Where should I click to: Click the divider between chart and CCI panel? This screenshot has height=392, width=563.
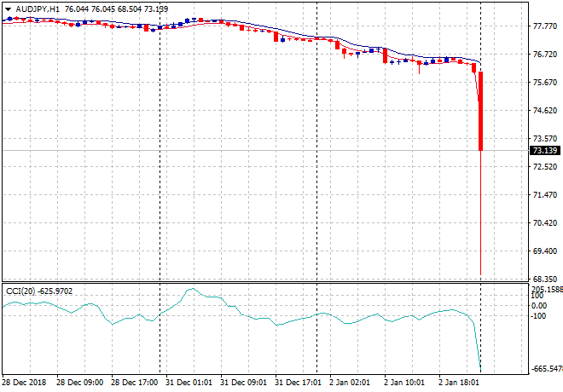(256, 282)
